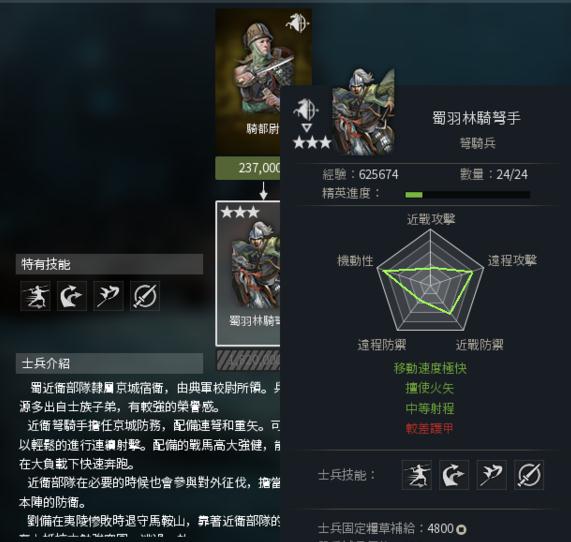Click the halberd skill icon under 特有技能

109,296
